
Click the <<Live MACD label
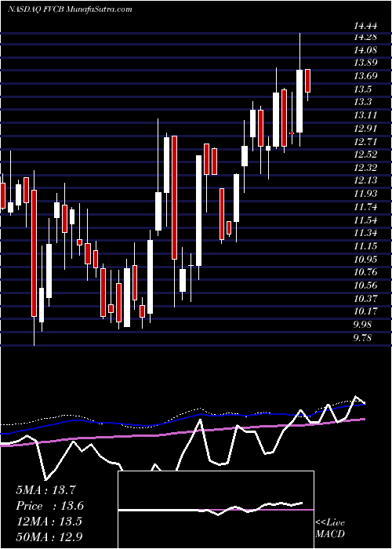click(x=330, y=529)
